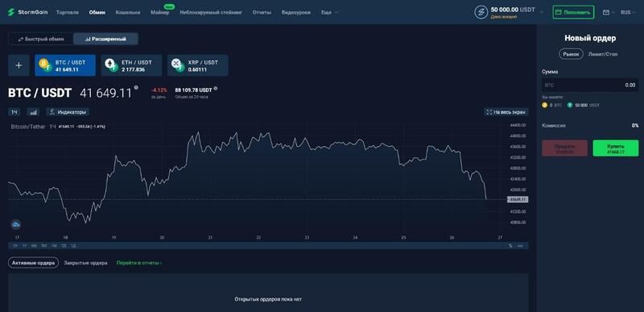Viewport: 644px width, 312px height.
Task: Open the Отчеты page
Action: pos(262,12)
